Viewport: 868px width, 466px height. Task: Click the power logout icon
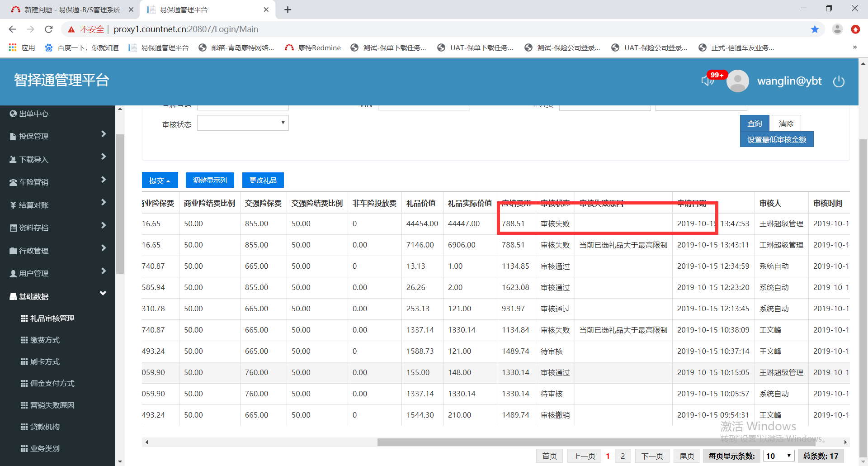click(x=839, y=81)
